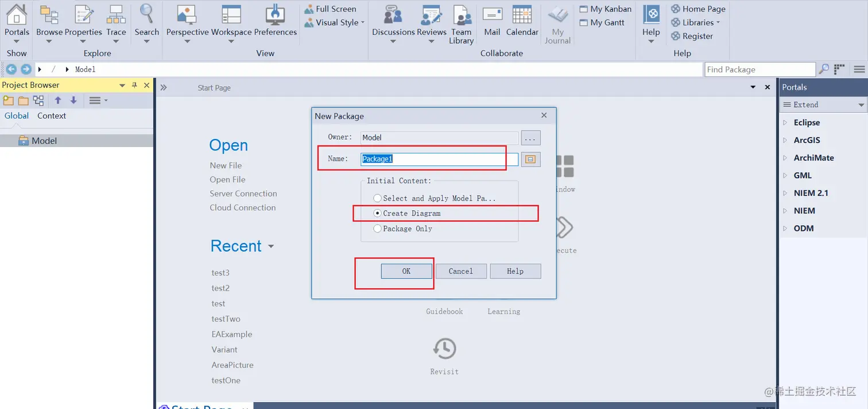Move item up with the up arrow
The width and height of the screenshot is (868, 409).
[58, 101]
